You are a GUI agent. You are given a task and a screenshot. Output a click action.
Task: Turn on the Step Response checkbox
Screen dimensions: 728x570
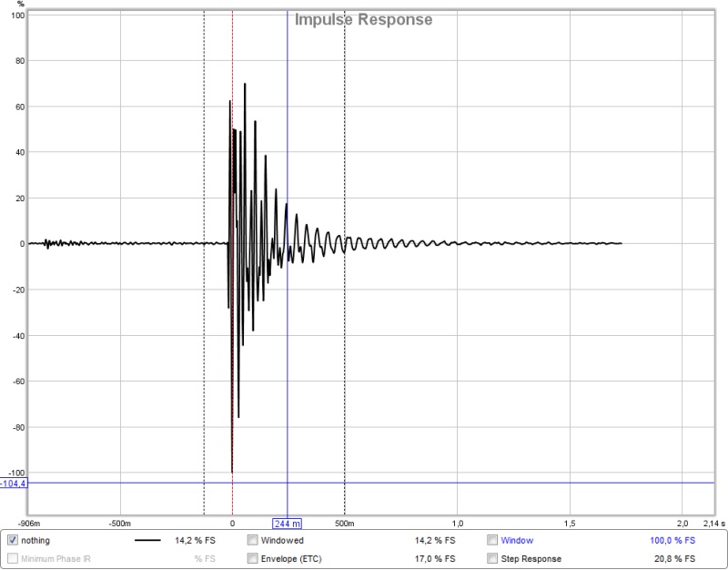click(x=492, y=558)
